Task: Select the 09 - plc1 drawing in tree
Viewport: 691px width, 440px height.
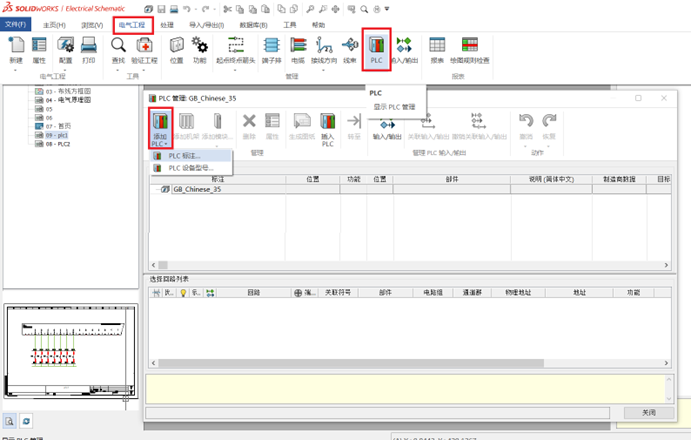Action: tap(57, 135)
